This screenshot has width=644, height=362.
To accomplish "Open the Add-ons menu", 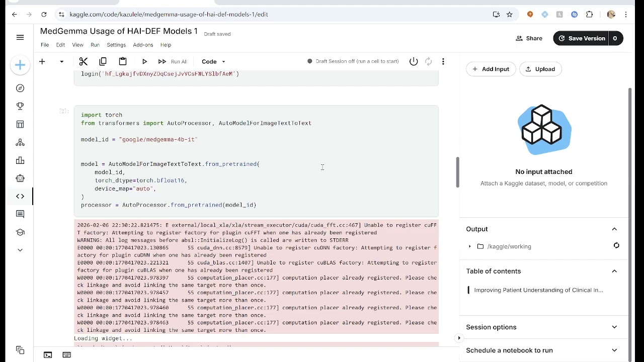I will point(143,45).
